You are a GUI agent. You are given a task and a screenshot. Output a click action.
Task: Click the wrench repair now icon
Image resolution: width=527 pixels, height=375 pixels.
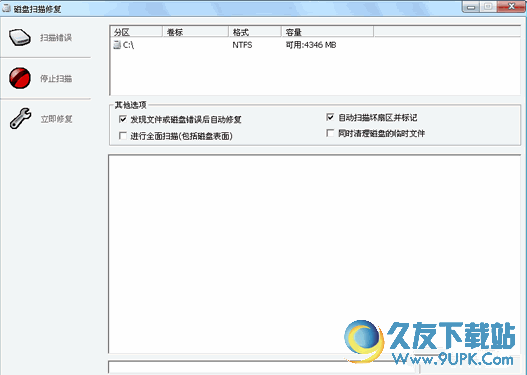tap(21, 118)
